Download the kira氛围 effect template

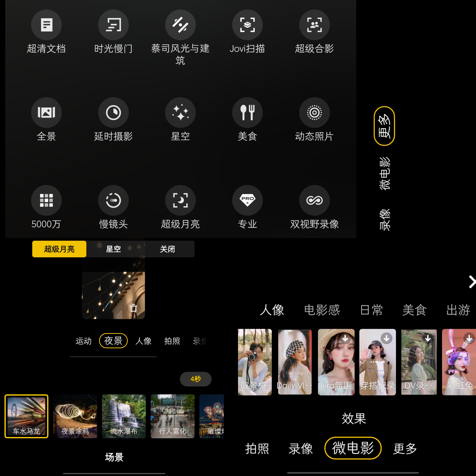click(x=345, y=339)
